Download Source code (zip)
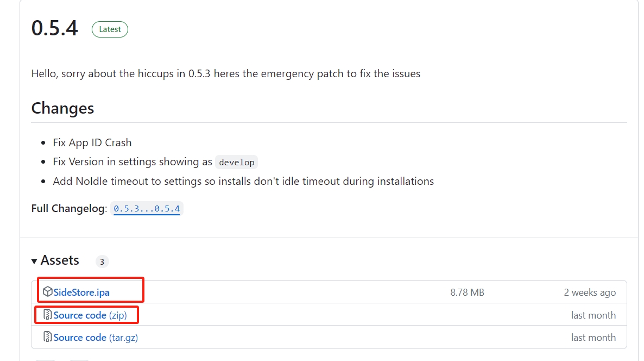The width and height of the screenshot is (644, 361). pyautogui.click(x=90, y=315)
